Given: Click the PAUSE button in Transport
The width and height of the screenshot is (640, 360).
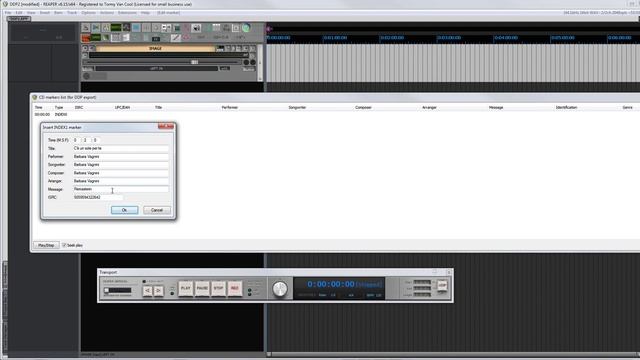Looking at the screenshot, I should (202, 289).
